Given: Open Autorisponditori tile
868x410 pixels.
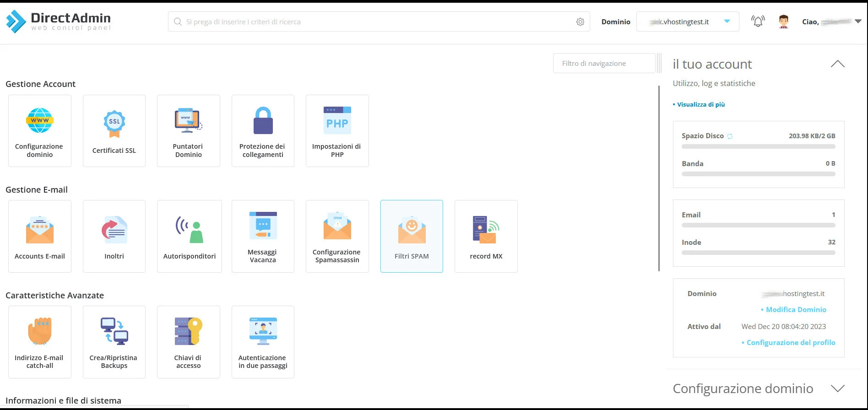Looking at the screenshot, I should click(x=190, y=236).
